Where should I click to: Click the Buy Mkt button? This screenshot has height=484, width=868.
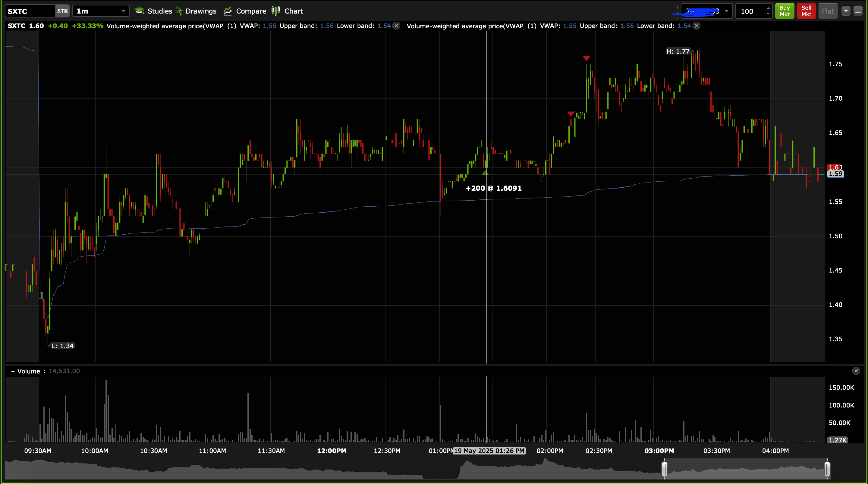(x=785, y=11)
